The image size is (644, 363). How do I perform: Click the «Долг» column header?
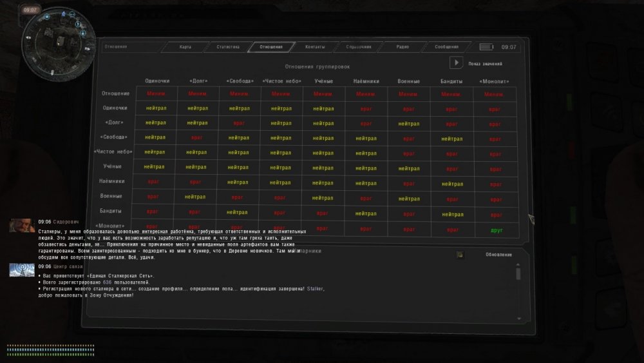(x=198, y=81)
